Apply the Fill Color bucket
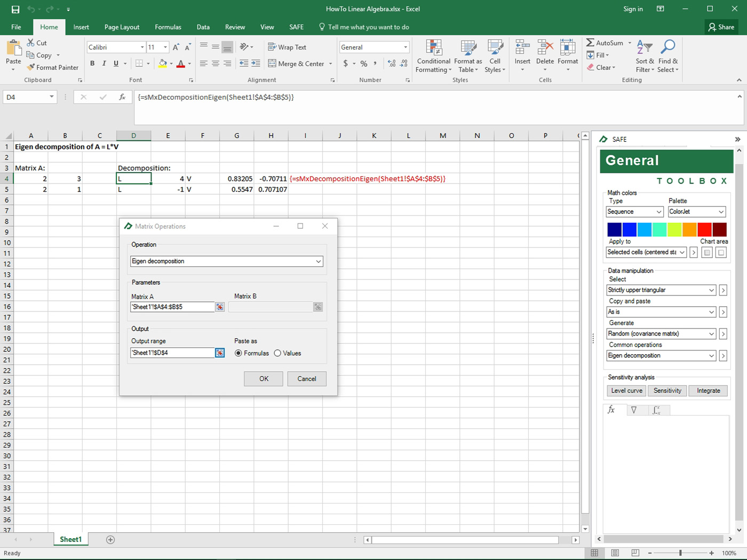747x560 pixels. pyautogui.click(x=163, y=63)
